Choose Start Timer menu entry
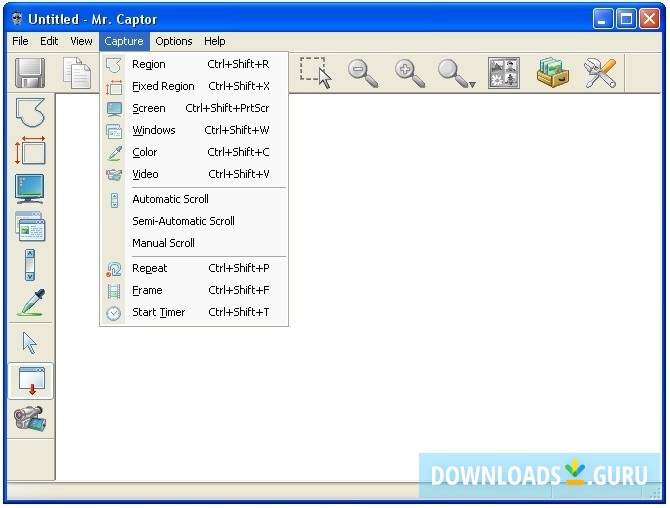The width and height of the screenshot is (670, 508). [x=194, y=312]
